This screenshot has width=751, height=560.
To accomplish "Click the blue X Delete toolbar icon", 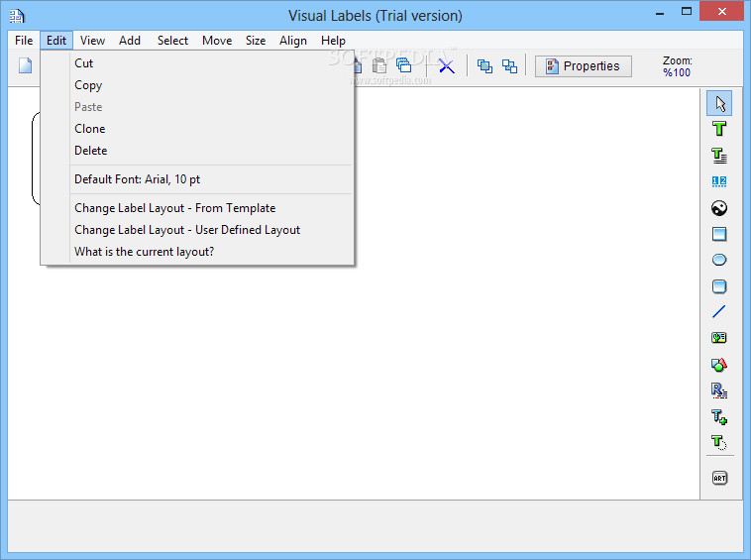I will 447,66.
